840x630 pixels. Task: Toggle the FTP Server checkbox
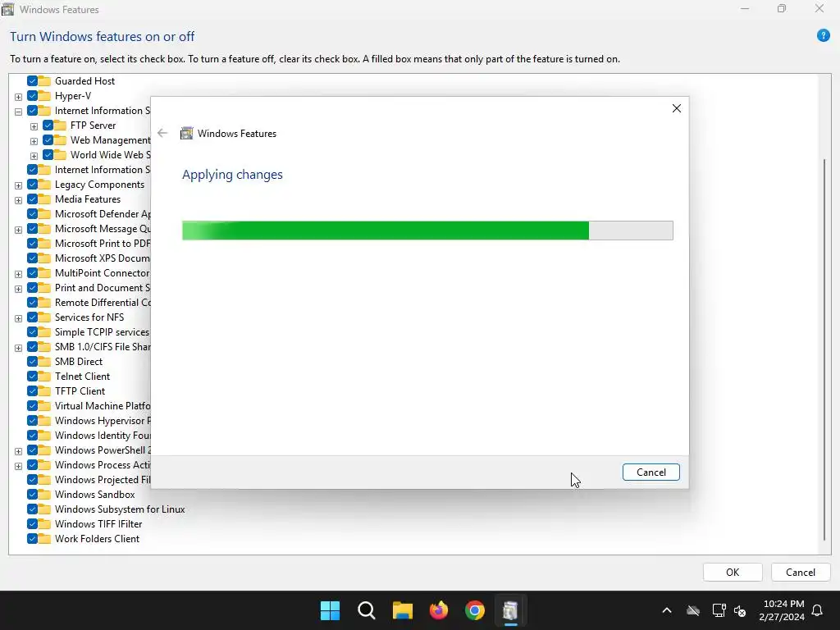click(x=48, y=126)
